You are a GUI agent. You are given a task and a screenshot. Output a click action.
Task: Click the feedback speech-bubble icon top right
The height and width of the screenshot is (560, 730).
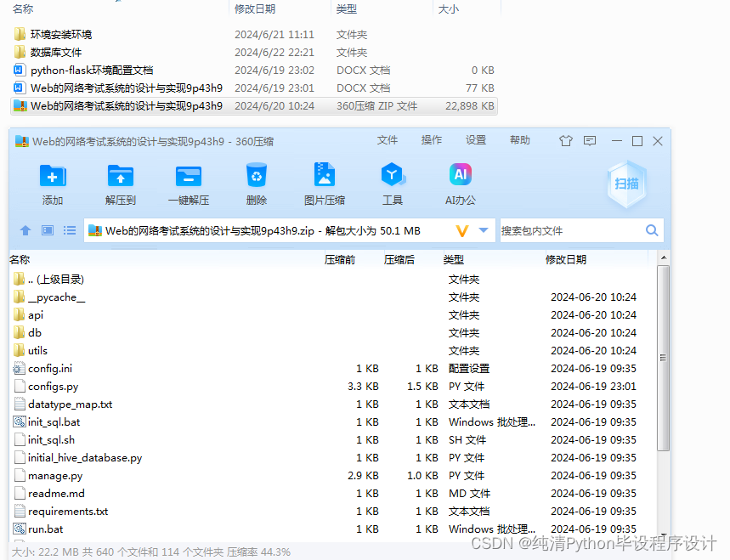coord(590,141)
